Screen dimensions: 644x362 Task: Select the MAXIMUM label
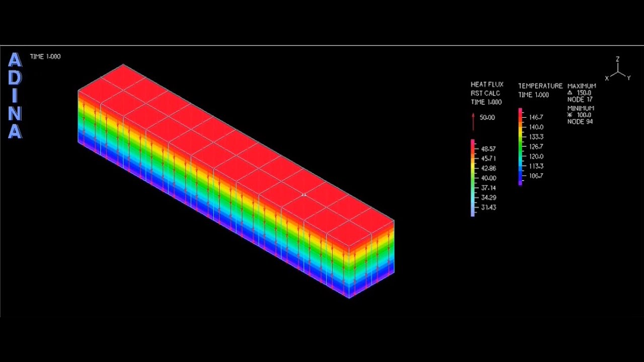582,86
